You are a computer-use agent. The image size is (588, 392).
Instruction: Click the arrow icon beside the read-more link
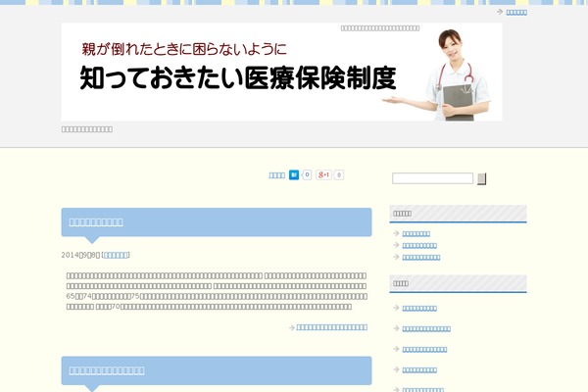point(292,327)
